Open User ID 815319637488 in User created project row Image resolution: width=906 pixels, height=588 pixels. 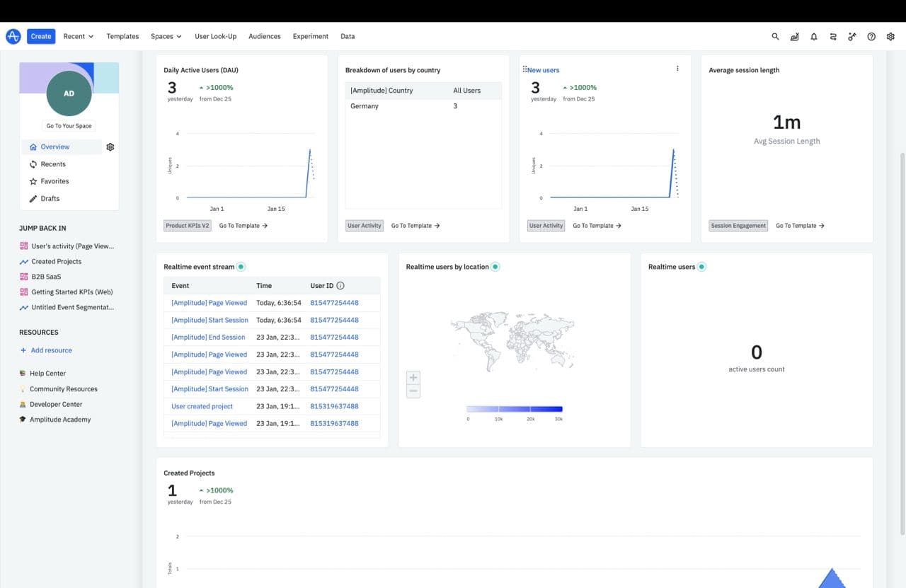pos(334,406)
